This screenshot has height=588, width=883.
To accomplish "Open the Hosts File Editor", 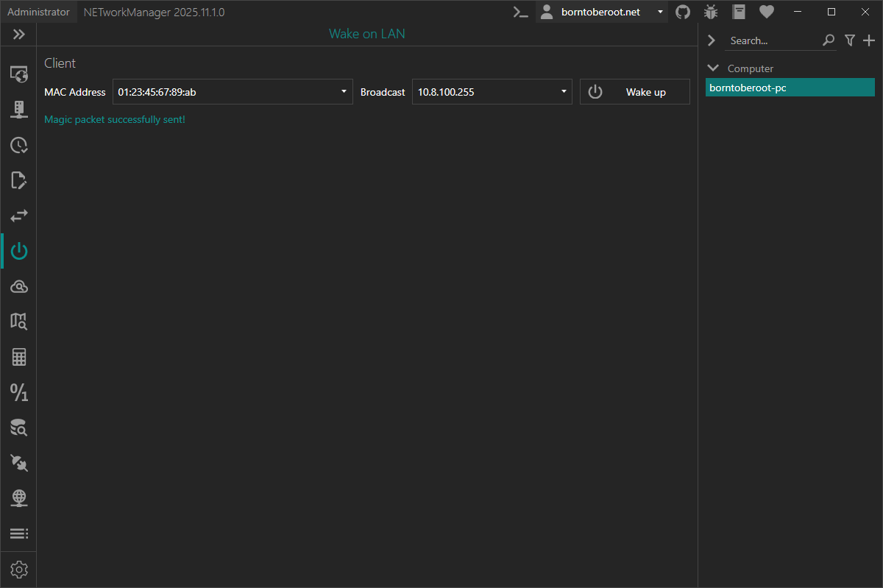I will [19, 180].
